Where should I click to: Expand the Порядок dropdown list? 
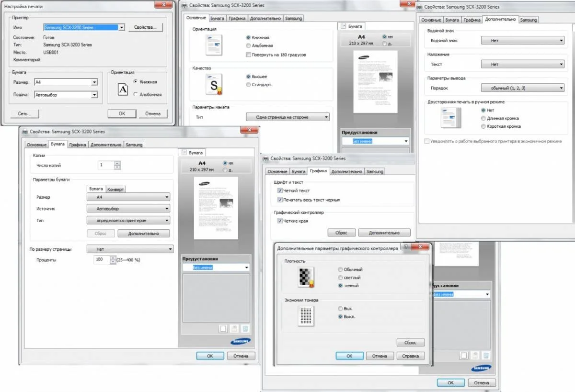[523, 88]
